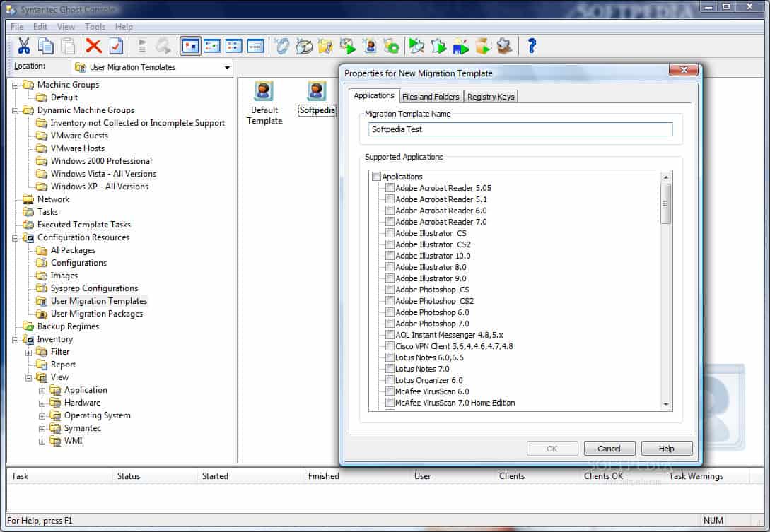Screen dimensions: 770x532
Task: Click scroll down arrow in applications list
Action: coord(666,404)
